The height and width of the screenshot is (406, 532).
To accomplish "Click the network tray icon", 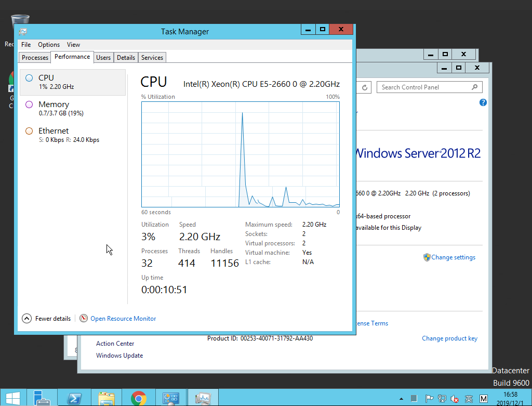I will [x=442, y=399].
